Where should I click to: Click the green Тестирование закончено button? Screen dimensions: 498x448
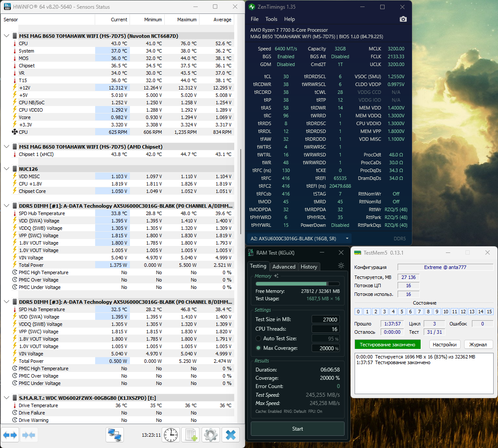click(x=388, y=345)
